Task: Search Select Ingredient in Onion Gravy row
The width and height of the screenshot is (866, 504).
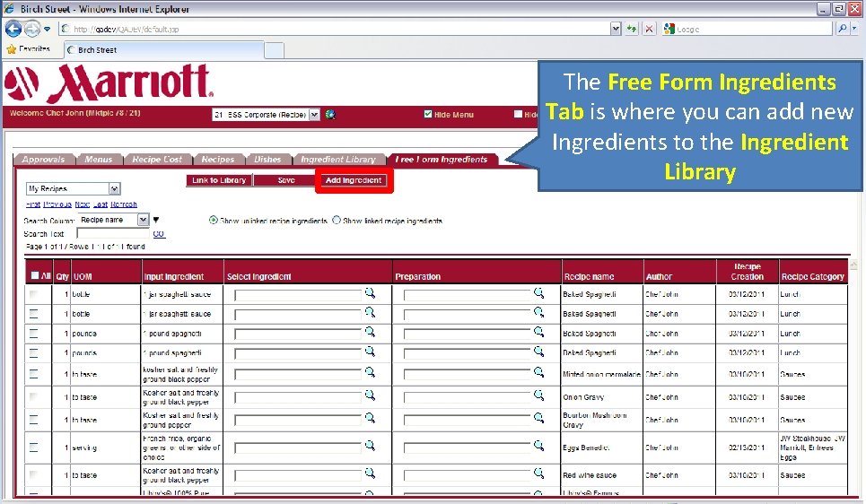Action: [x=370, y=395]
